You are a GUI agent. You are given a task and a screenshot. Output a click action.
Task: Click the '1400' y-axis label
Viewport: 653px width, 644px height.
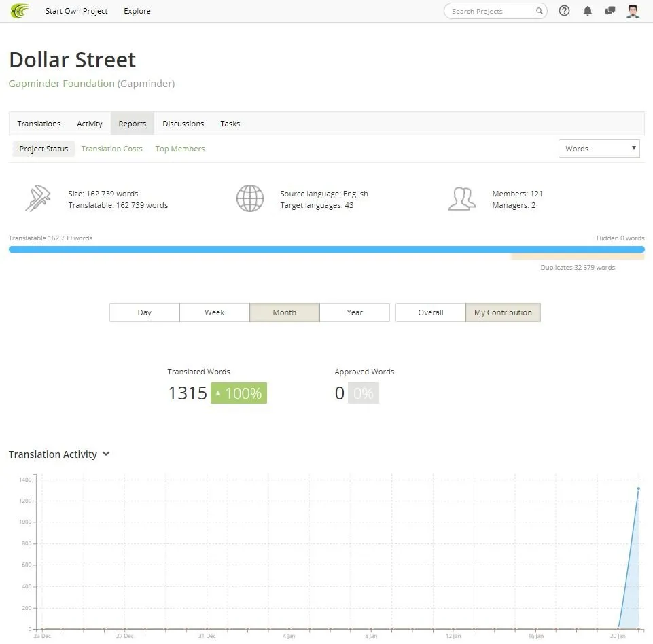[25, 480]
